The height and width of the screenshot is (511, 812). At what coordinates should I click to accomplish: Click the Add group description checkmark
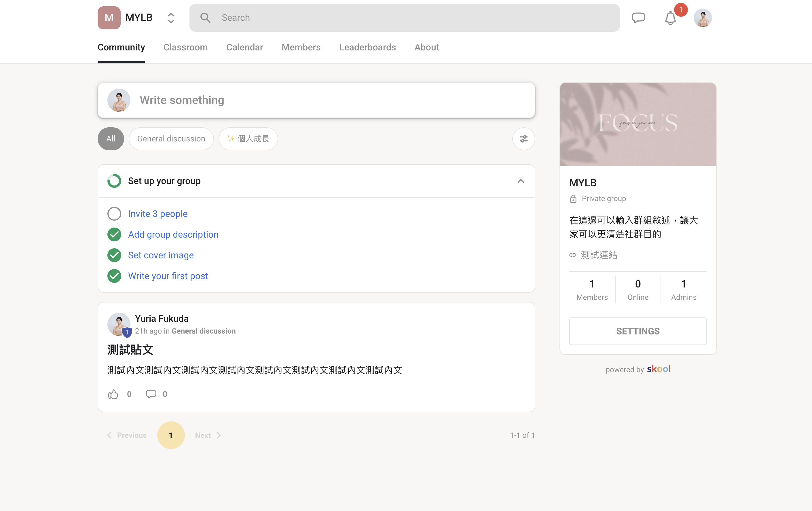114,234
